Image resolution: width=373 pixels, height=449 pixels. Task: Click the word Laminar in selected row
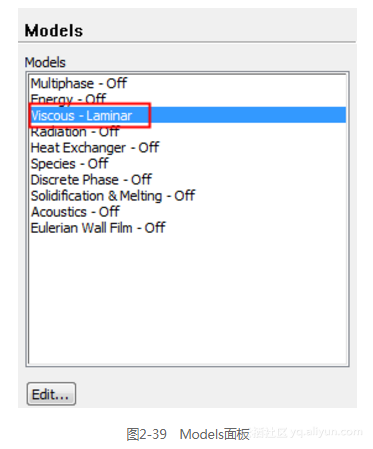point(109,116)
